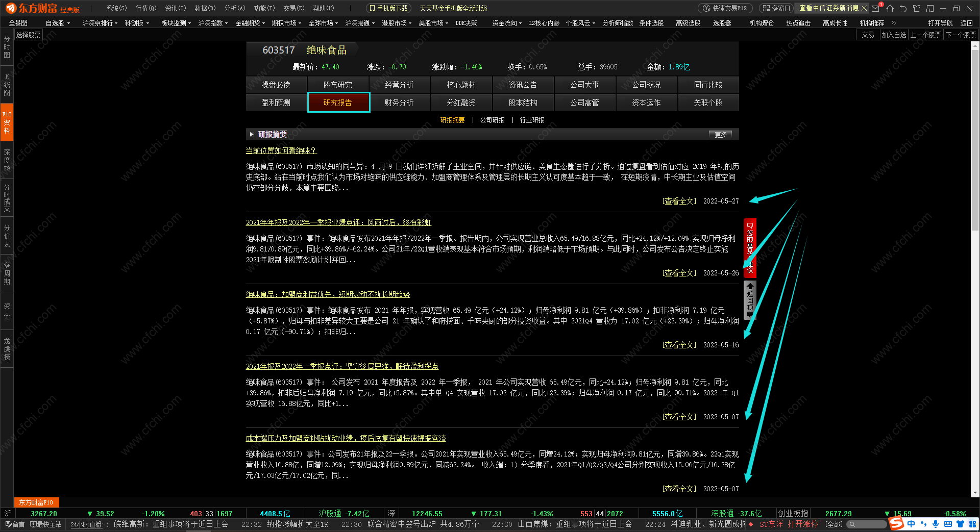This screenshot has height=532, width=980.
Task: Open 资金 in left sidebar
Action: (x=7, y=311)
